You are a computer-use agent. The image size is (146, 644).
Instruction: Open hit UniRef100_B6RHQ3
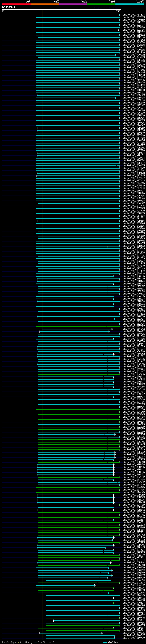[x=134, y=397]
